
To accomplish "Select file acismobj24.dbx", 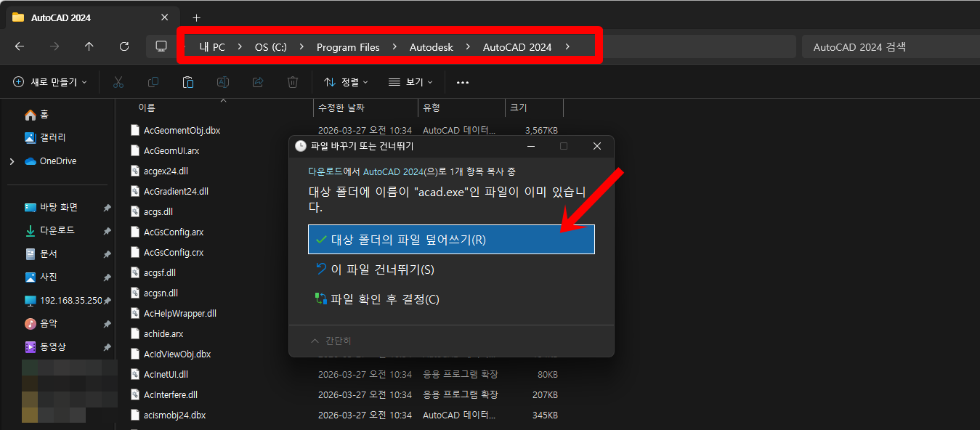I will (x=174, y=415).
